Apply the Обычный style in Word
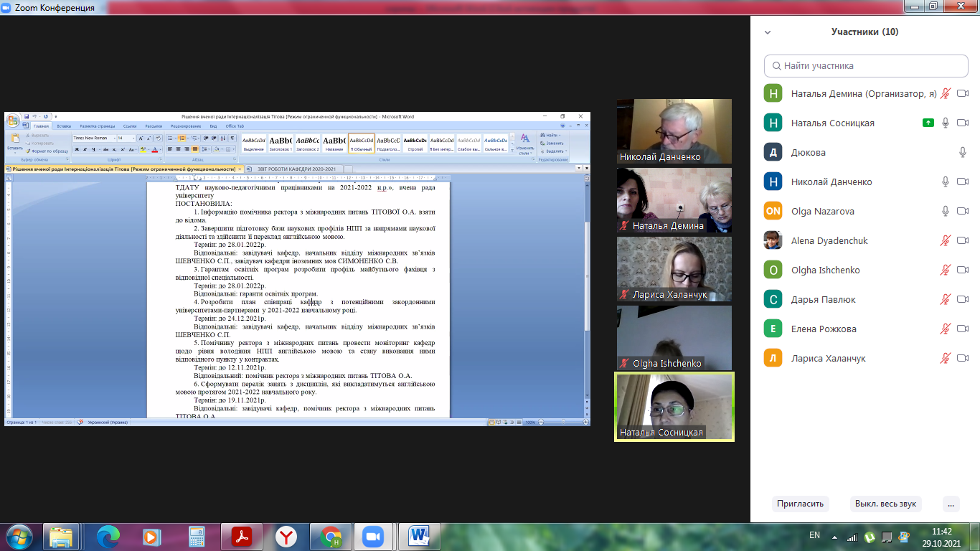 click(362, 143)
